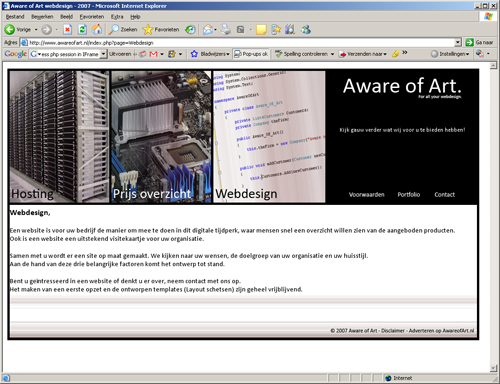
Task: Click the star page toolbar icon
Action: pos(276,30)
